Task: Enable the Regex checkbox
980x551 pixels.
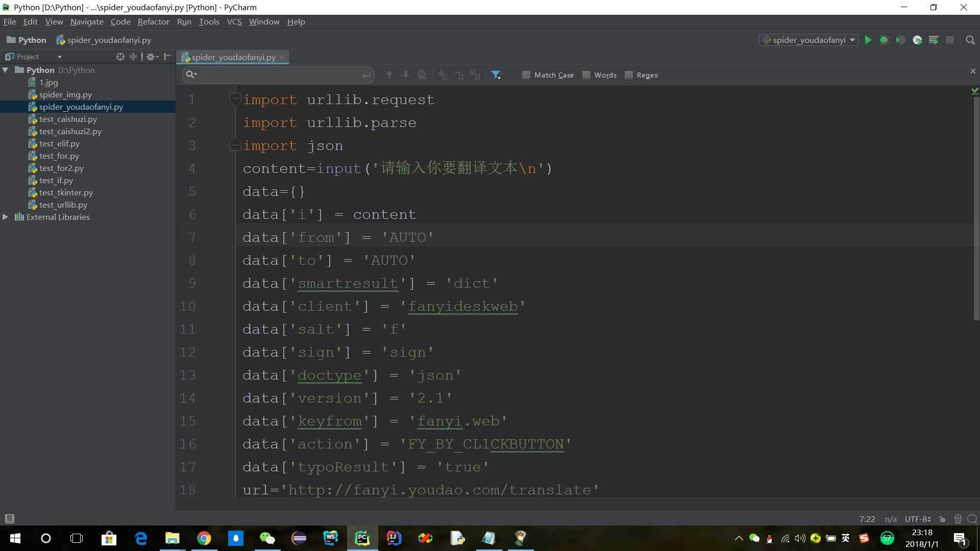Action: pos(629,75)
